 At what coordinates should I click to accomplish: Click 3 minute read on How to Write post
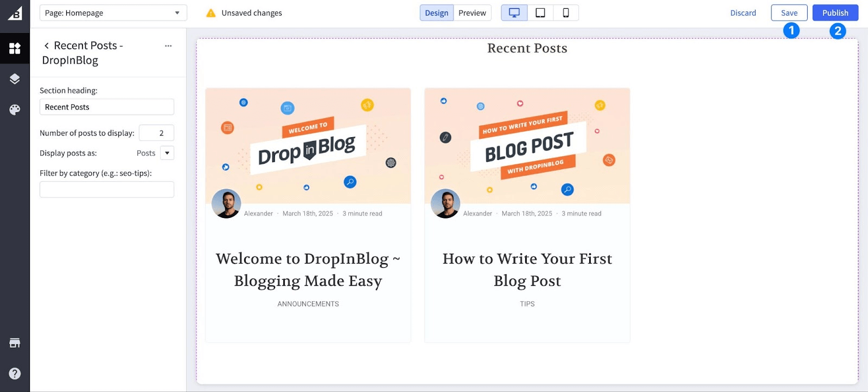582,214
